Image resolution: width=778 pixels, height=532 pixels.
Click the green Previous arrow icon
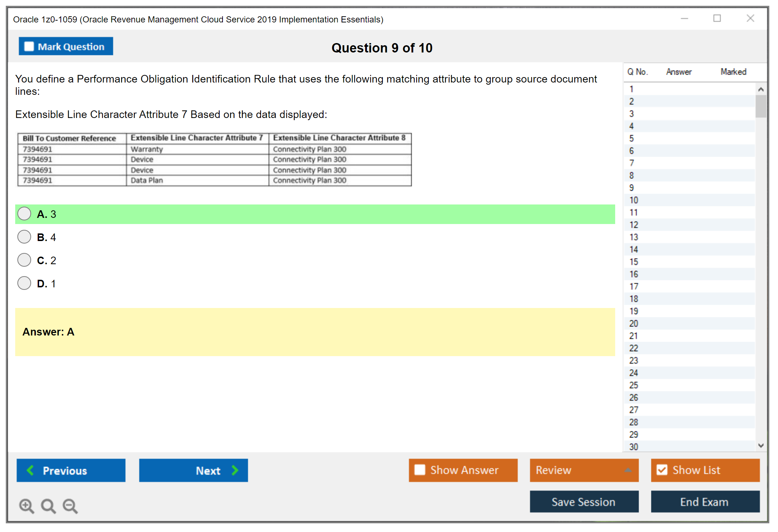(30, 470)
